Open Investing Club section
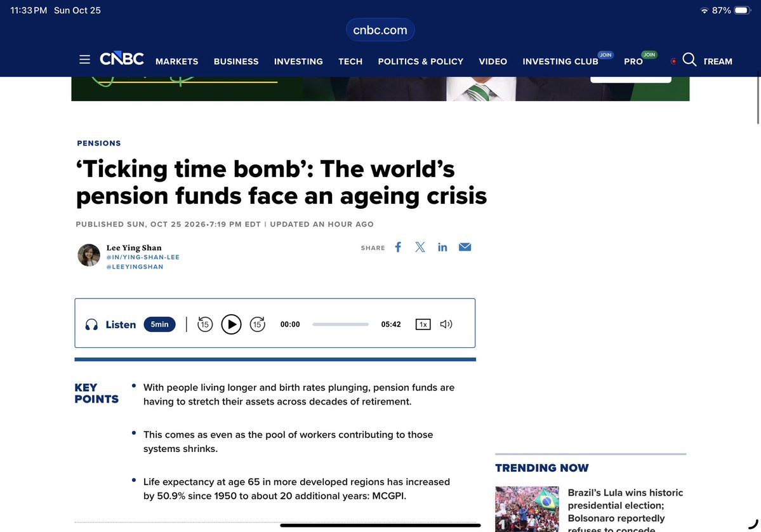This screenshot has width=761, height=532. pyautogui.click(x=560, y=62)
